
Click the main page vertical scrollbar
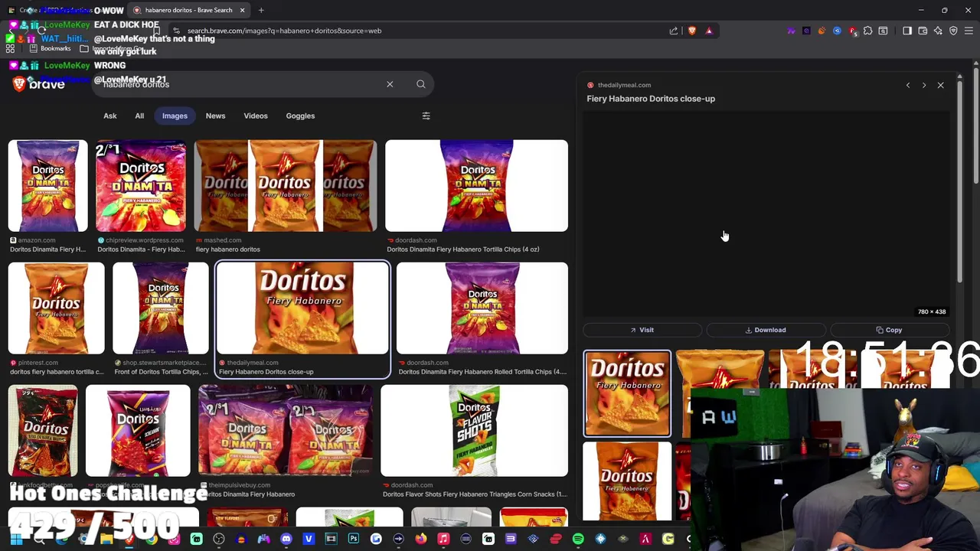[x=977, y=126]
